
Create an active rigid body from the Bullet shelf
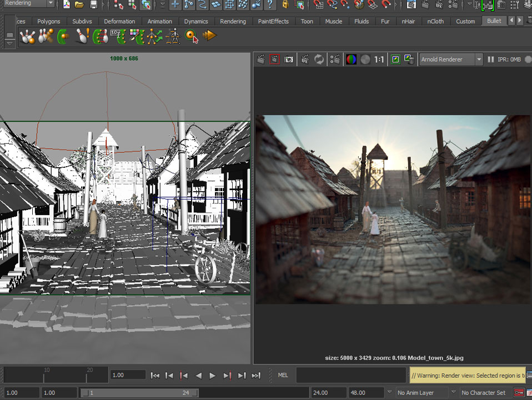[28, 36]
